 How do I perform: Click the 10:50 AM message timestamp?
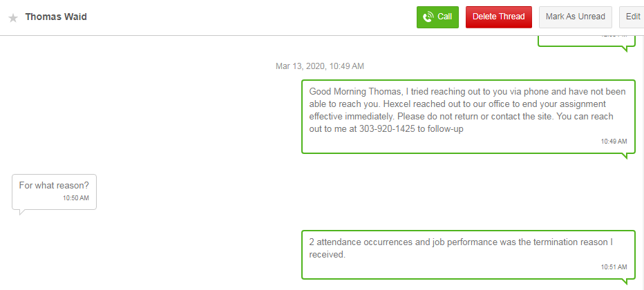[x=75, y=198]
